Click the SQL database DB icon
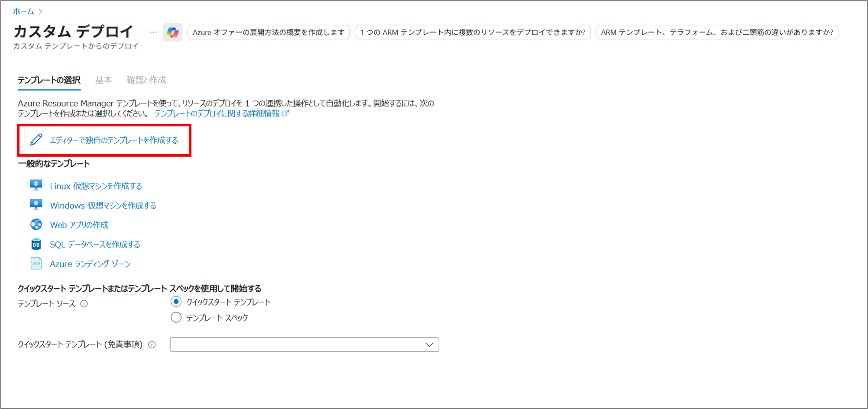Screen dimensions: 868x409 (36, 244)
